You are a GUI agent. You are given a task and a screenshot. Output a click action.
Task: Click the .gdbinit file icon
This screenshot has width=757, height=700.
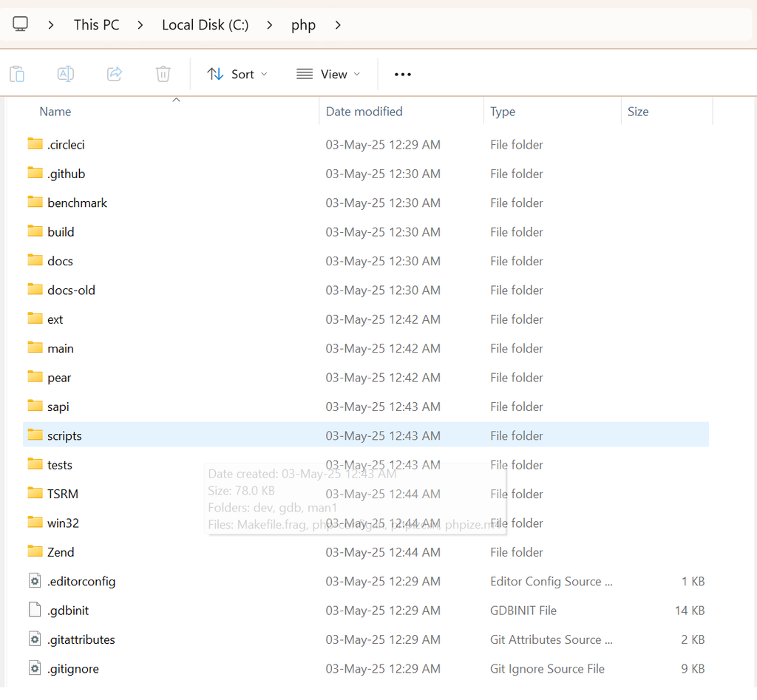(35, 610)
